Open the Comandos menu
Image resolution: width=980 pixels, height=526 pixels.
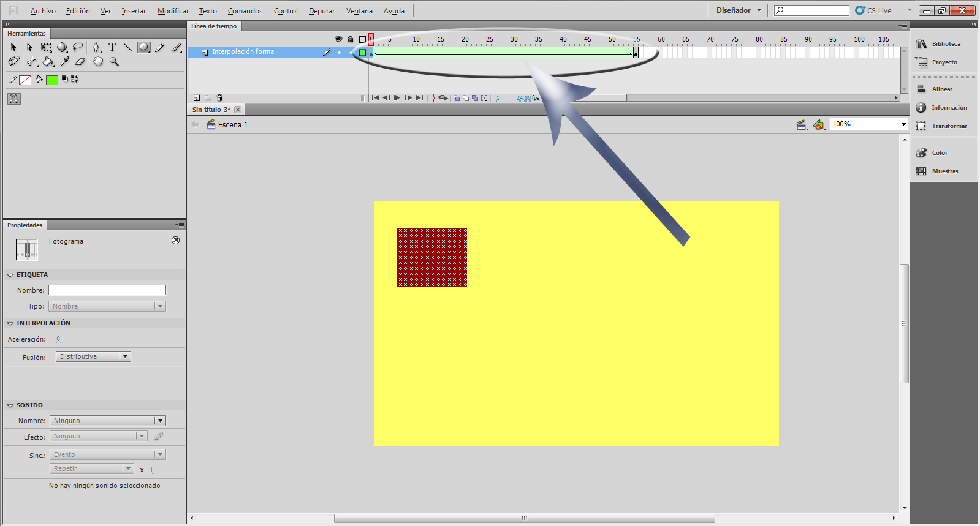[x=245, y=11]
